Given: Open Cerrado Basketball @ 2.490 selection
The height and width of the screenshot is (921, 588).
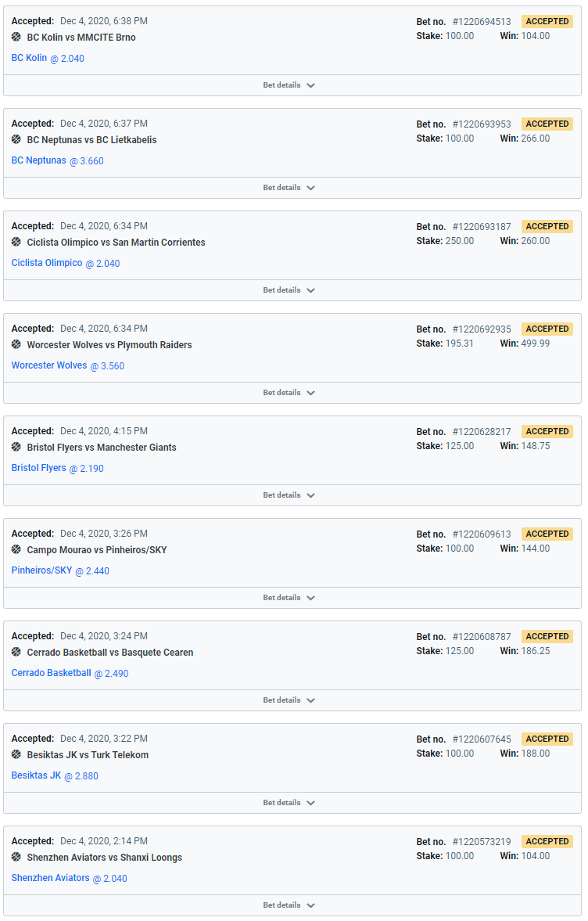Looking at the screenshot, I should click(x=70, y=673).
